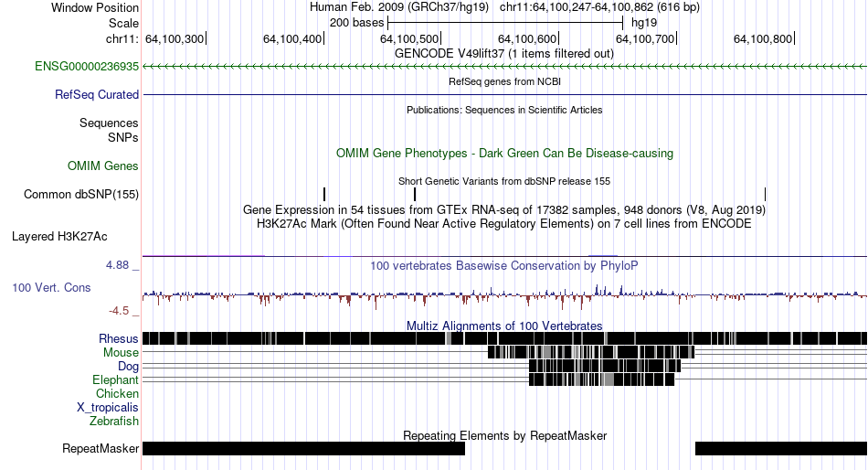
Task: Click the Common dbSNP(155) track label
Action: [80, 195]
